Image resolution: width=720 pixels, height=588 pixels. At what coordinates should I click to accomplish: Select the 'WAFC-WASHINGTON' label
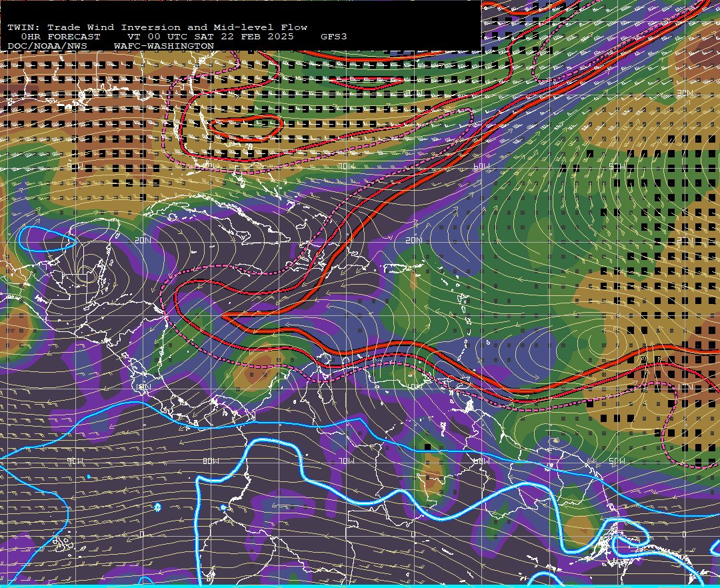tap(164, 47)
